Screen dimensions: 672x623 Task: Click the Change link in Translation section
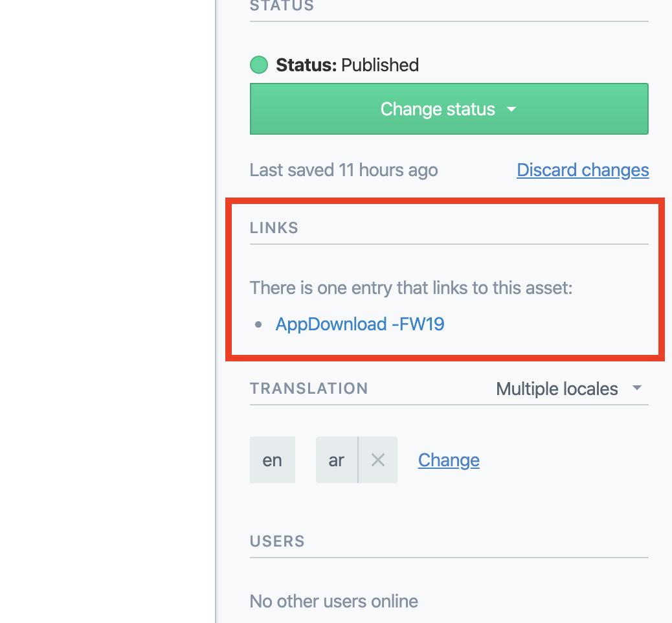coord(449,460)
